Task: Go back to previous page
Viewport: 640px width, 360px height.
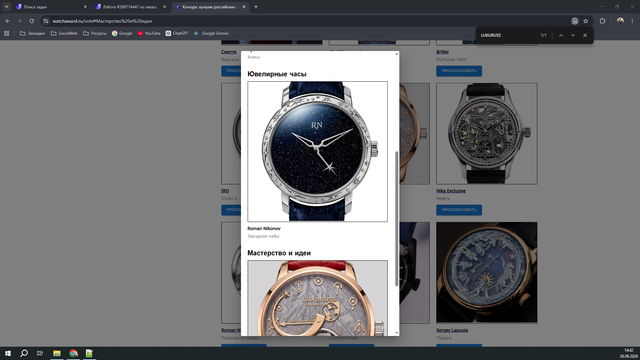Action: [7, 21]
